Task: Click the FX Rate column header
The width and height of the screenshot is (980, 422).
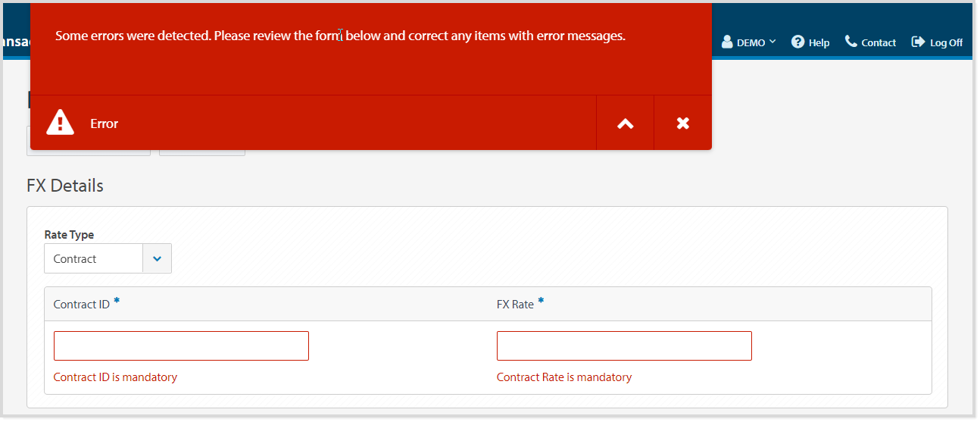Action: coord(515,305)
